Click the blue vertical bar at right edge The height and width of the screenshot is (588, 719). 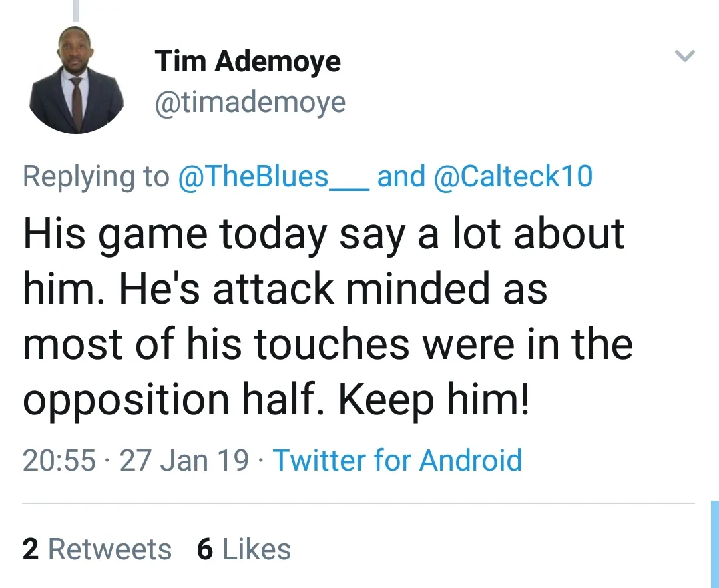pyautogui.click(x=714, y=544)
